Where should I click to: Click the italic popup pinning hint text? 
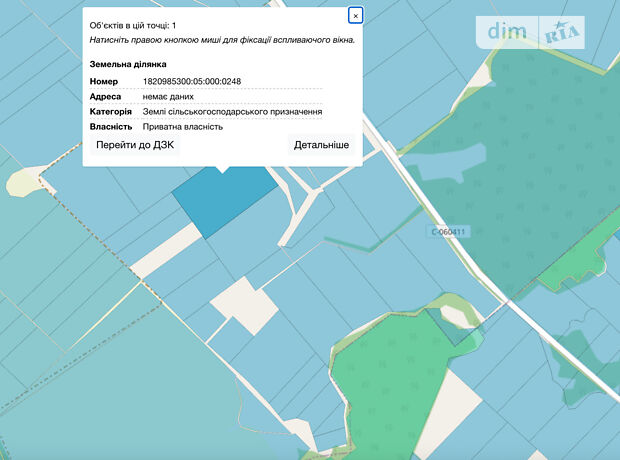(222, 40)
